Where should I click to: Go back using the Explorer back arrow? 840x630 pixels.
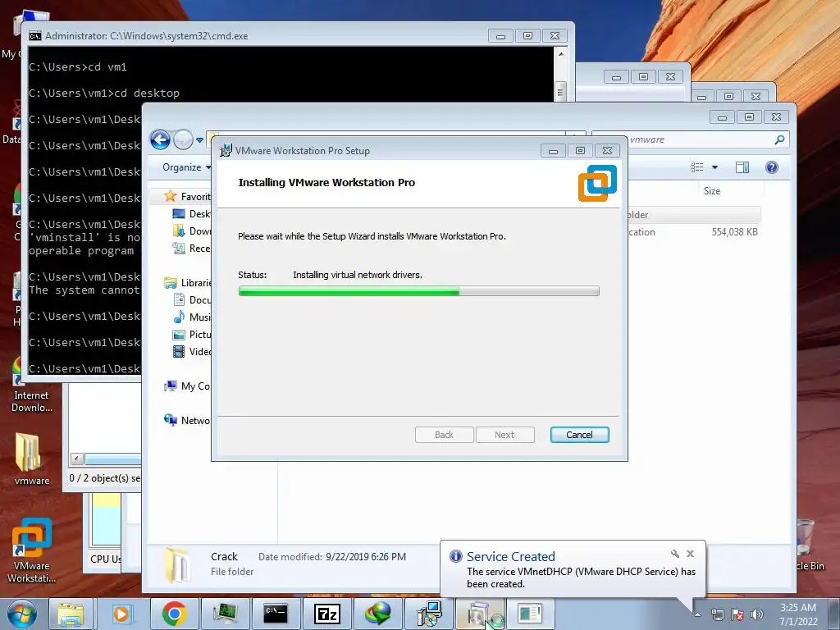pyautogui.click(x=160, y=139)
